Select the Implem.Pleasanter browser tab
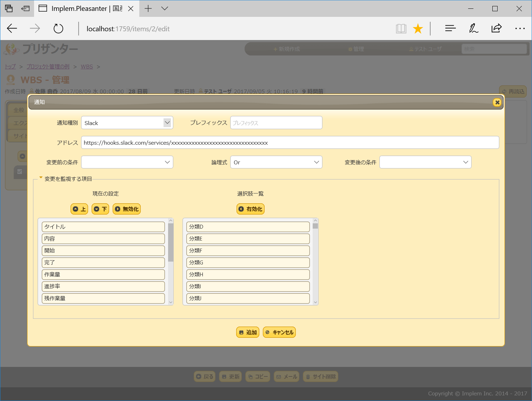This screenshot has height=401, width=532. tap(87, 8)
